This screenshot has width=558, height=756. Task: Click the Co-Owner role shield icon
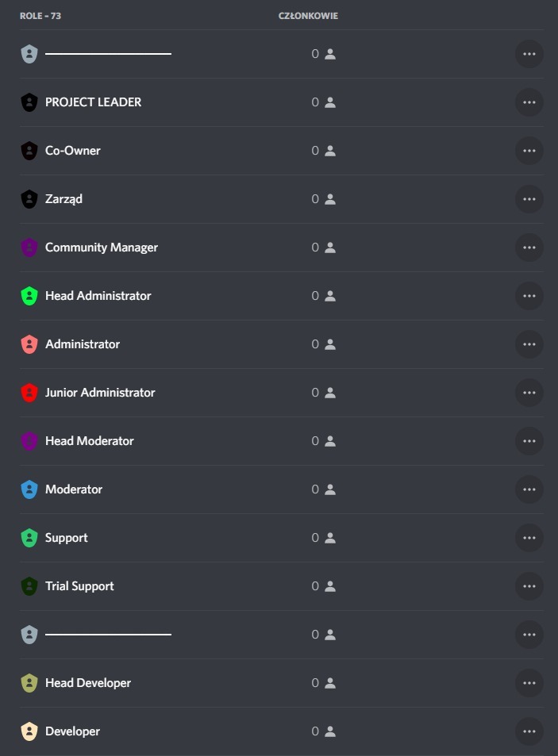(x=29, y=150)
